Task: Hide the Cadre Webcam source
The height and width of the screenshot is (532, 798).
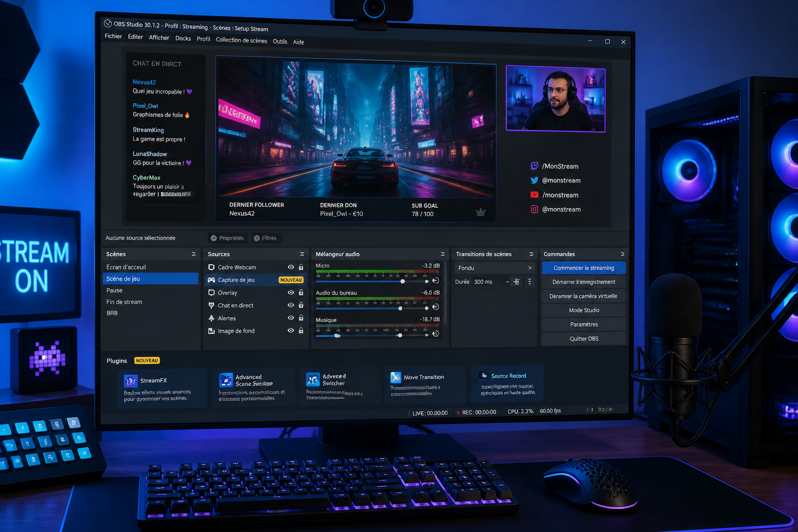Action: point(291,267)
